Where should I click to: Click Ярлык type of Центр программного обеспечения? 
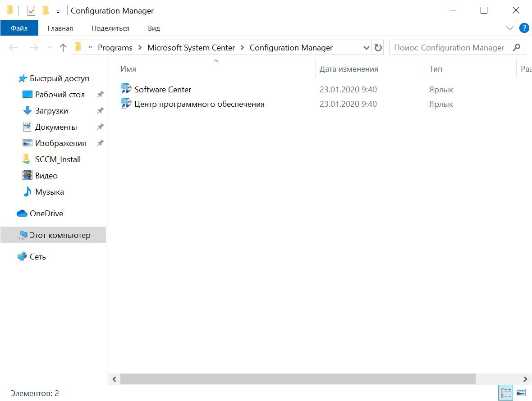[441, 104]
